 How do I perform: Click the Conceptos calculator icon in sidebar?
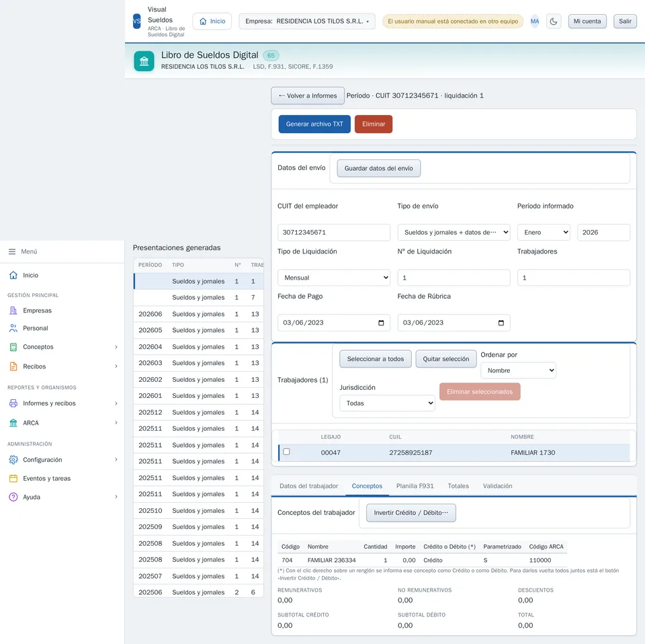click(13, 347)
